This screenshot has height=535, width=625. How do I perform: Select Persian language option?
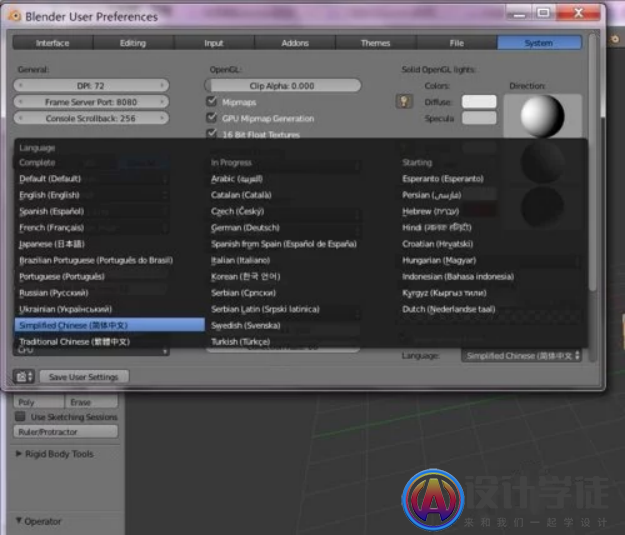pos(492,195)
